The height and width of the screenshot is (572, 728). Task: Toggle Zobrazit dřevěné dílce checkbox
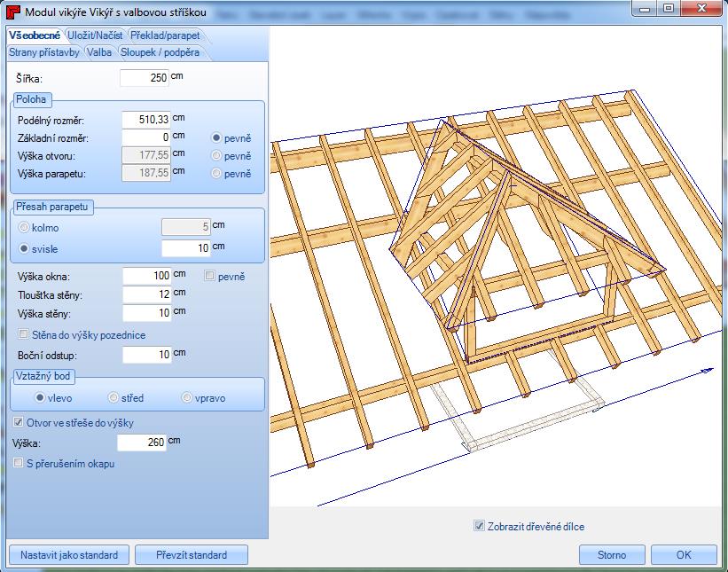[x=479, y=526]
